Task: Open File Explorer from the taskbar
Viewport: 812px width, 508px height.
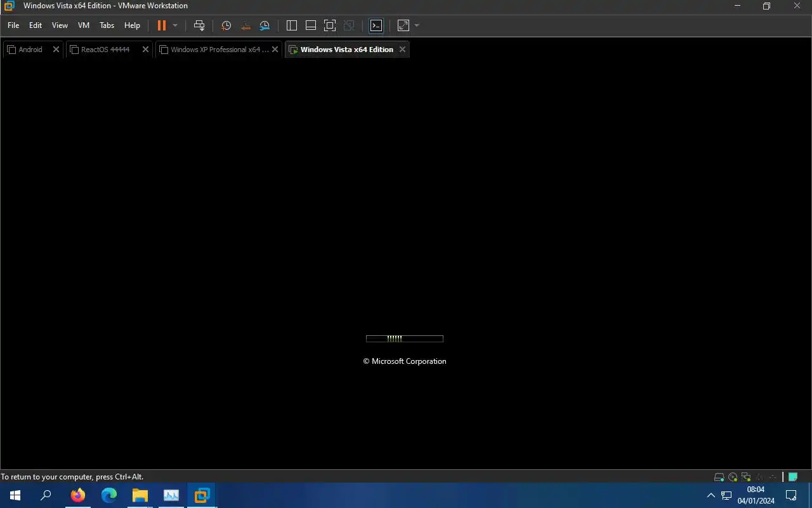Action: (x=140, y=495)
